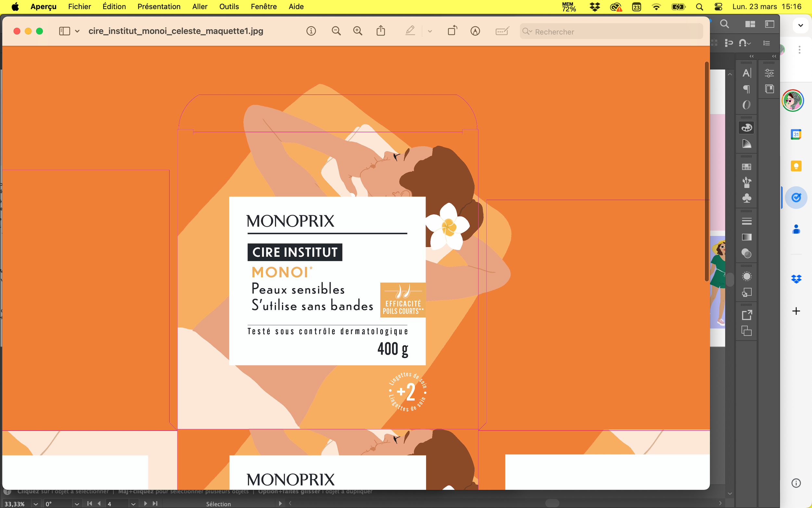Screen dimensions: 812x508
Task: Click Illustrator's search magnifier icon
Action: tap(724, 24)
